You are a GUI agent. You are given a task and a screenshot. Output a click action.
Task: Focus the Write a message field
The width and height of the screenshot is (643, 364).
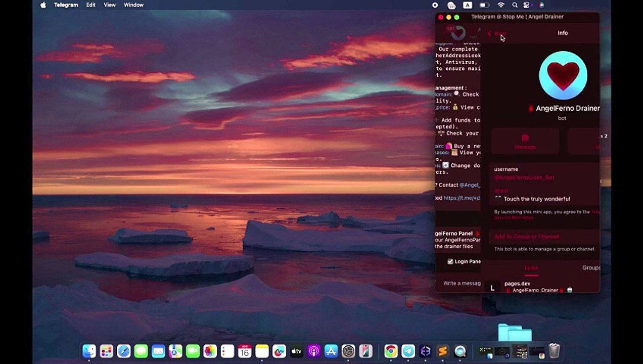pyautogui.click(x=462, y=283)
